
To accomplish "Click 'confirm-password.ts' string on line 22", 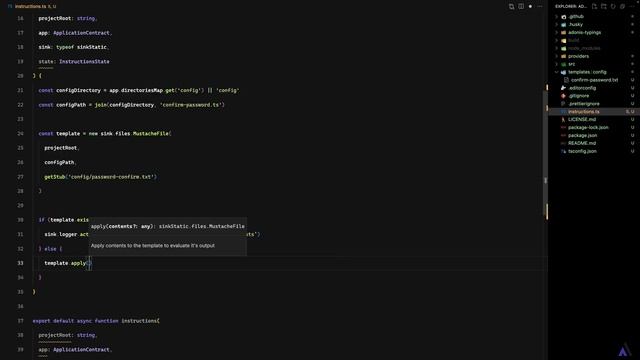I will click(191, 105).
